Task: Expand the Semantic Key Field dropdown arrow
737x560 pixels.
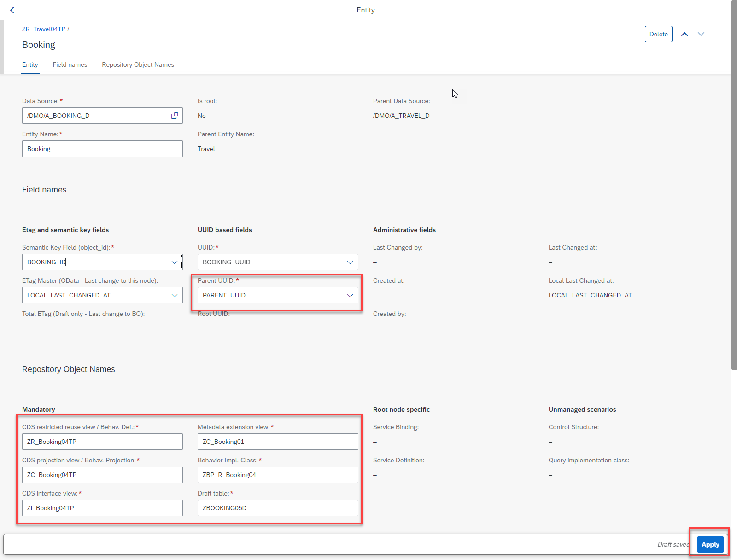Action: coord(175,262)
